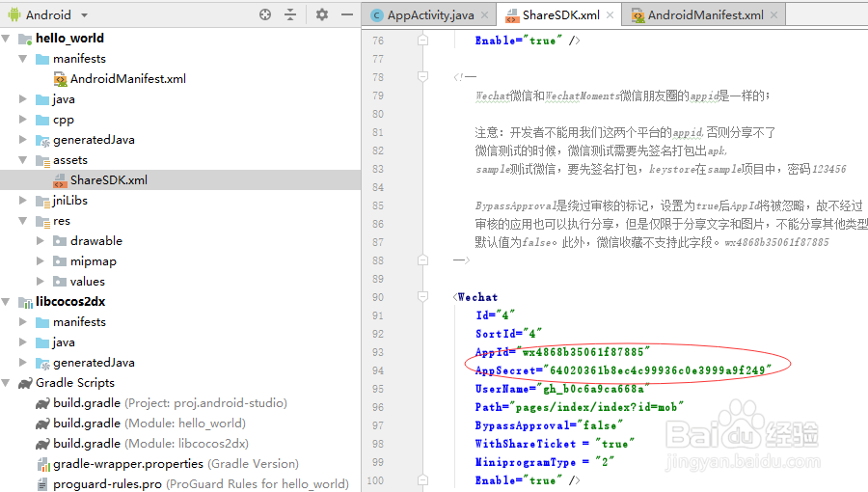Toggle fold marker at line 100

423,480
